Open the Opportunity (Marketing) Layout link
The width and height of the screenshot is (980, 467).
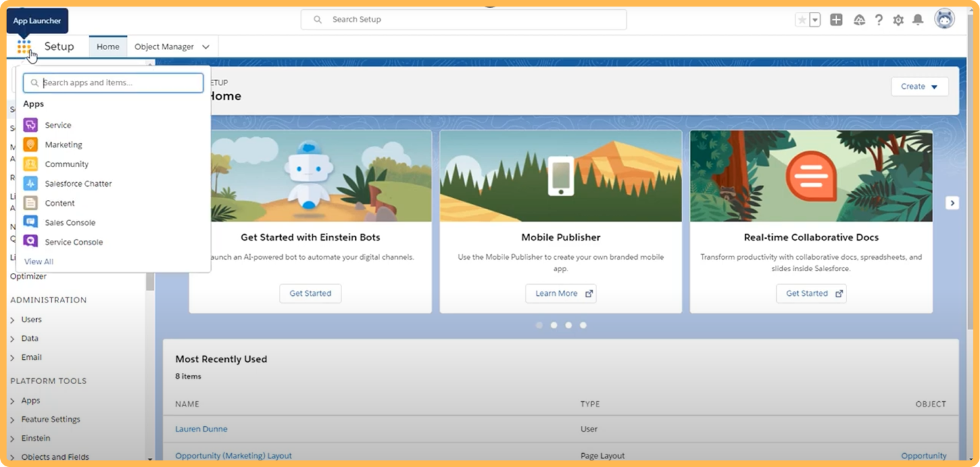[x=233, y=456]
